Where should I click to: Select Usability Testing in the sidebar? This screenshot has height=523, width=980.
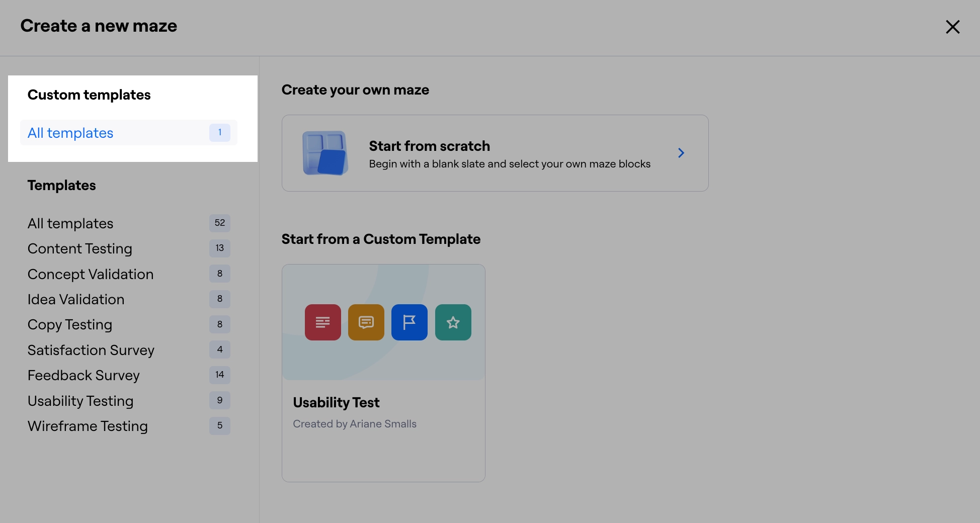tap(80, 401)
